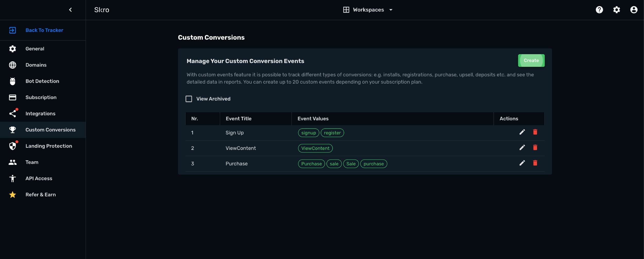Image resolution: width=644 pixels, height=259 pixels.
Task: Go to Refer & Earn
Action: 43,195
